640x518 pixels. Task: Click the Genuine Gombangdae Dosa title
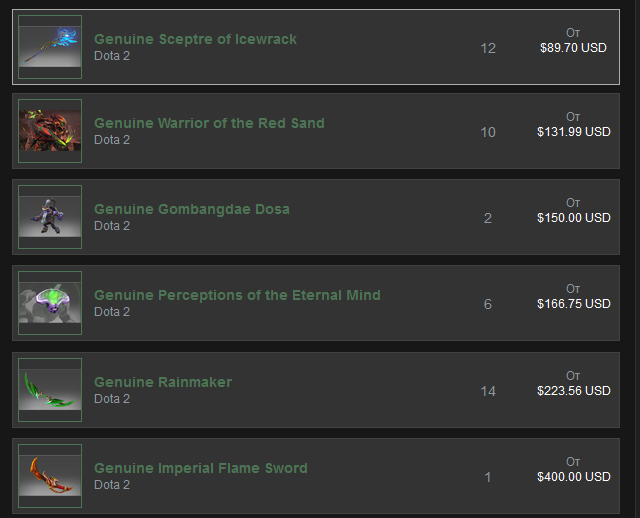[x=192, y=209]
